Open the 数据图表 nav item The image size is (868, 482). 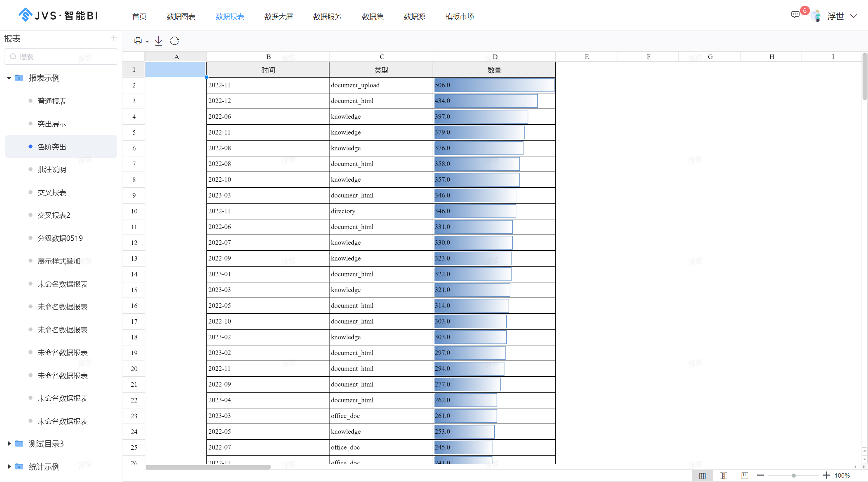[x=181, y=16]
